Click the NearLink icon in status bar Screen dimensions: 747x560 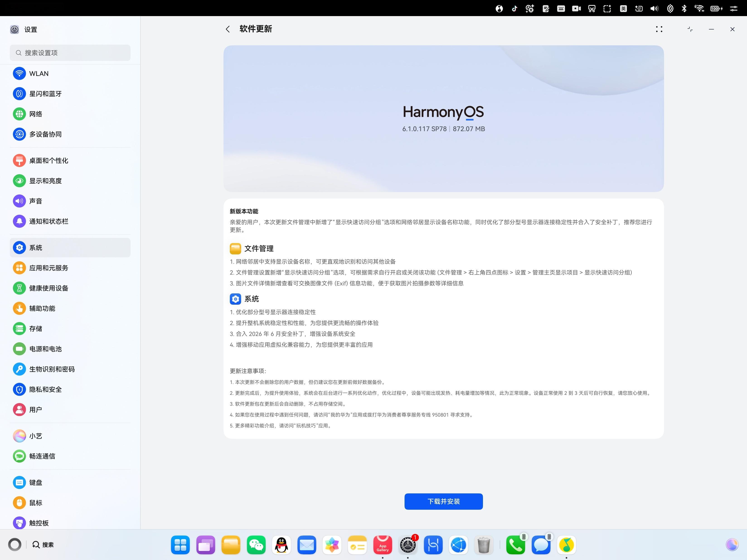point(670,8)
